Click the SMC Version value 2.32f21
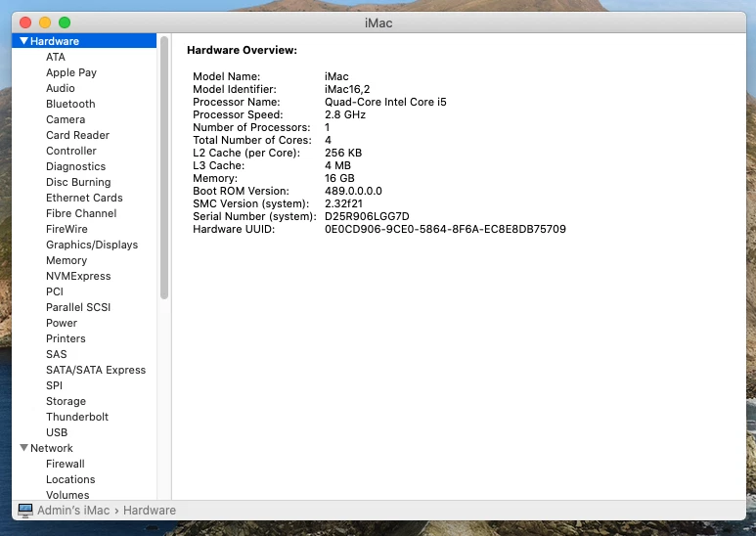This screenshot has width=756, height=536. coord(343,203)
